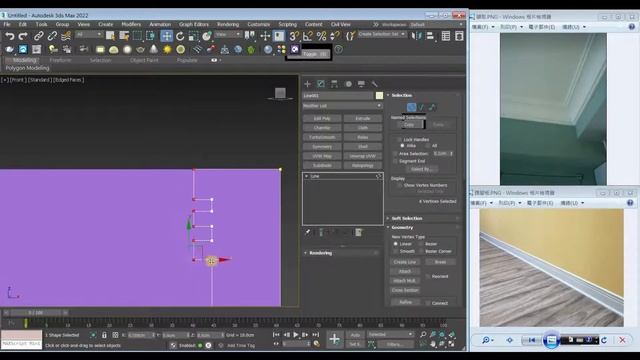Open the Create tab plus icon
The width and height of the screenshot is (640, 360).
[x=307, y=84]
